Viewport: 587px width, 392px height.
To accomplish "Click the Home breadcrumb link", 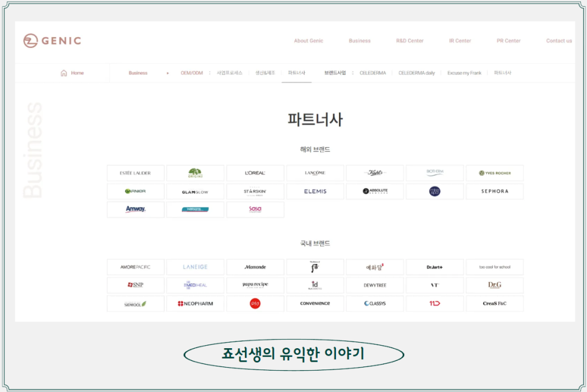I will tap(77, 73).
